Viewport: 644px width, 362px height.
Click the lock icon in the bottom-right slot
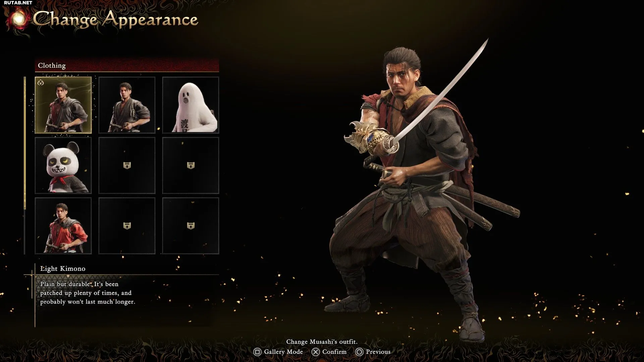pyautogui.click(x=191, y=226)
